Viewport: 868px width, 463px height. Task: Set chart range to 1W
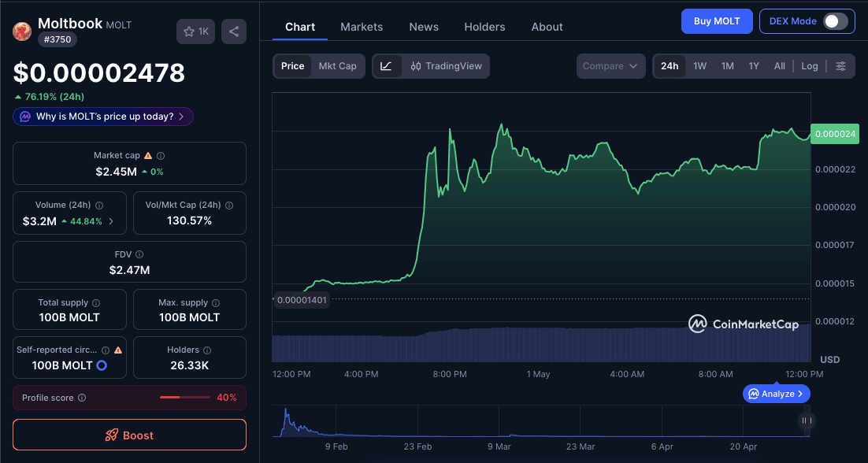(699, 66)
